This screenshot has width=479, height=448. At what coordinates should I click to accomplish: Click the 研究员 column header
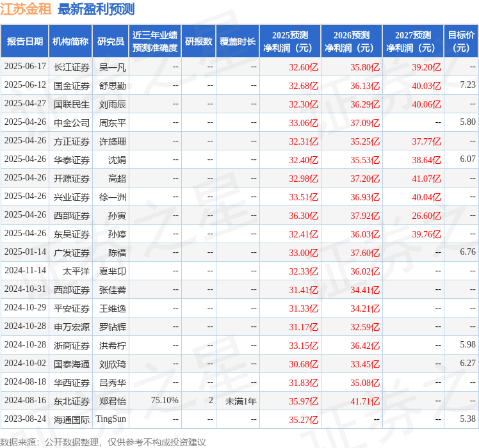tap(110, 42)
